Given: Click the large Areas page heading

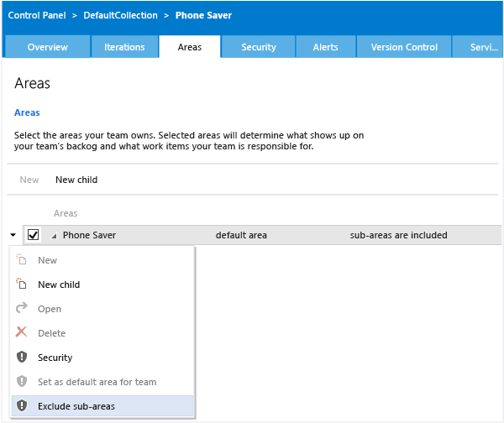Looking at the screenshot, I should pos(32,83).
